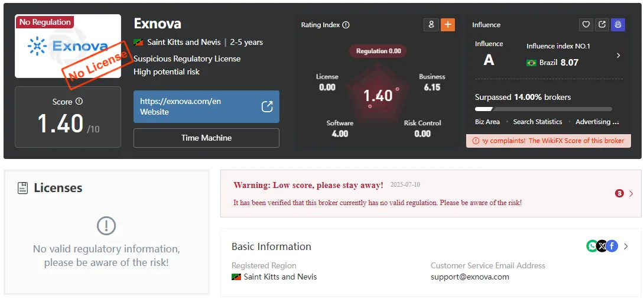Image resolution: width=644 pixels, height=302 pixels.
Task: Click the surpassed brokers progress bar
Action: pos(543,109)
